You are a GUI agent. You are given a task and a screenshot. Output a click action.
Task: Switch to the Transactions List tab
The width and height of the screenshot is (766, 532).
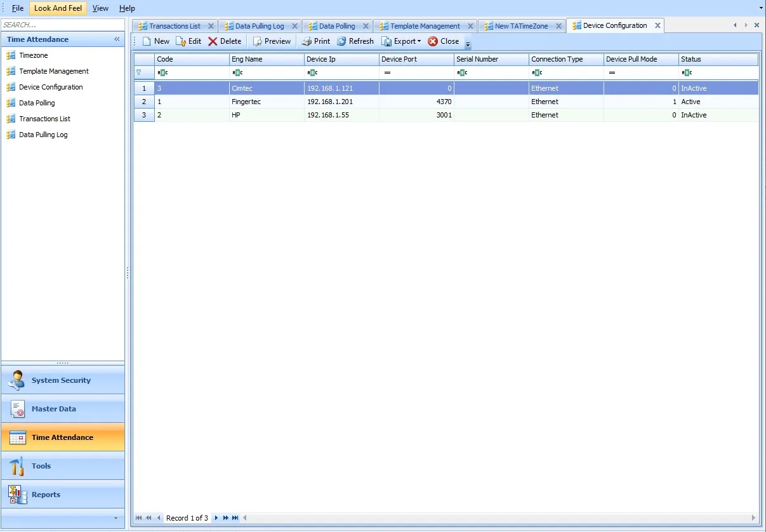(x=175, y=26)
